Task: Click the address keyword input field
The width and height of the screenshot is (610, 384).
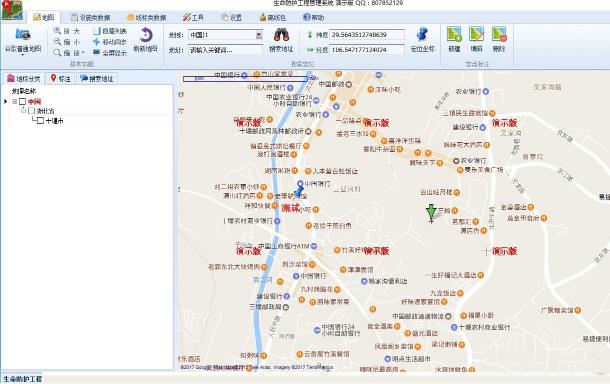Action: pyautogui.click(x=226, y=50)
